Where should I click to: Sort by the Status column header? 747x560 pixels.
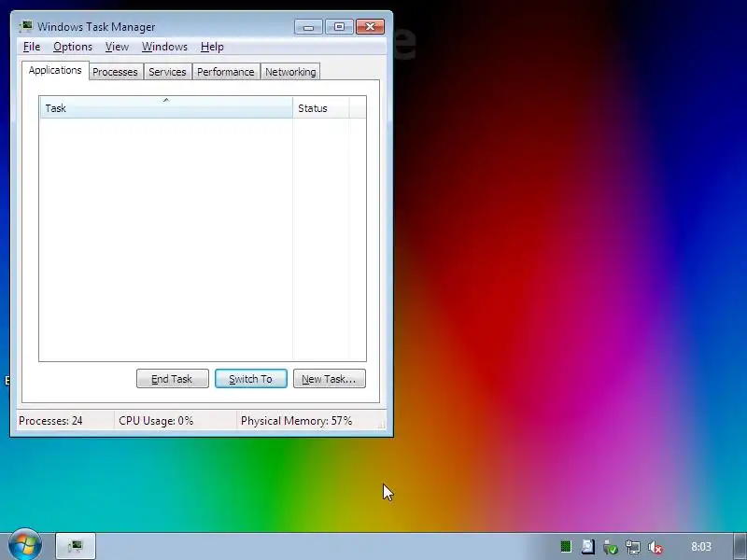tap(321, 108)
